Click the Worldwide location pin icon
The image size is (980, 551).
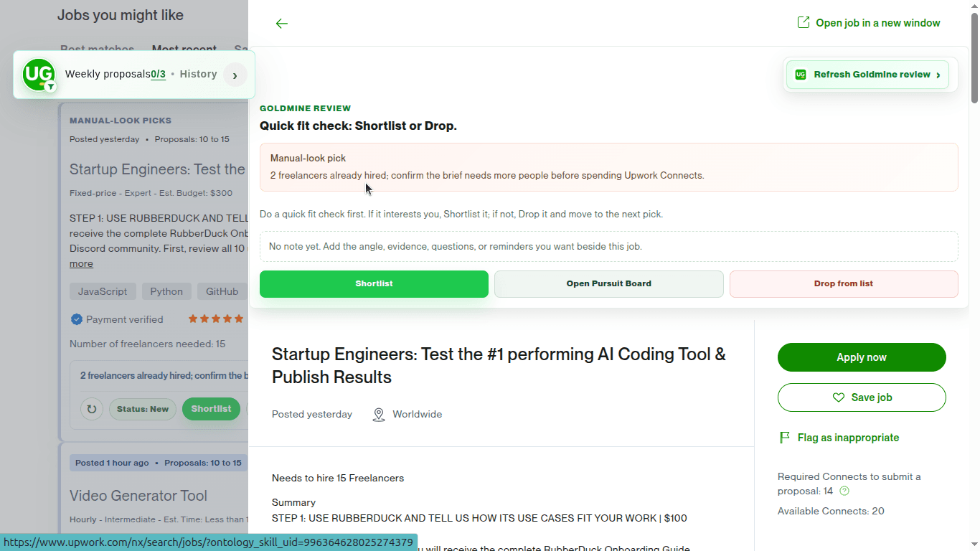(379, 415)
